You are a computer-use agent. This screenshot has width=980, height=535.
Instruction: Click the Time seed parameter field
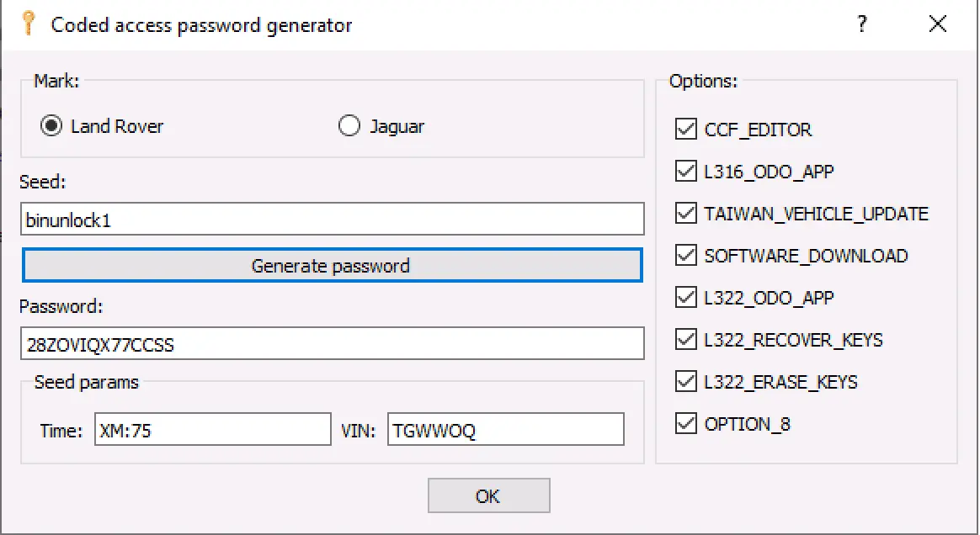(212, 429)
